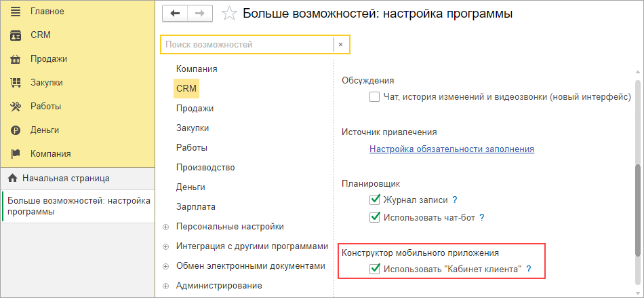Click the Деньги coin icon
Image resolution: width=644 pixels, height=298 pixels.
[16, 130]
